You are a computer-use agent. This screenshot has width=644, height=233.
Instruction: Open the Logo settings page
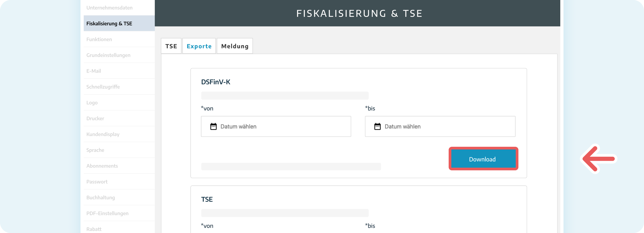pos(92,102)
